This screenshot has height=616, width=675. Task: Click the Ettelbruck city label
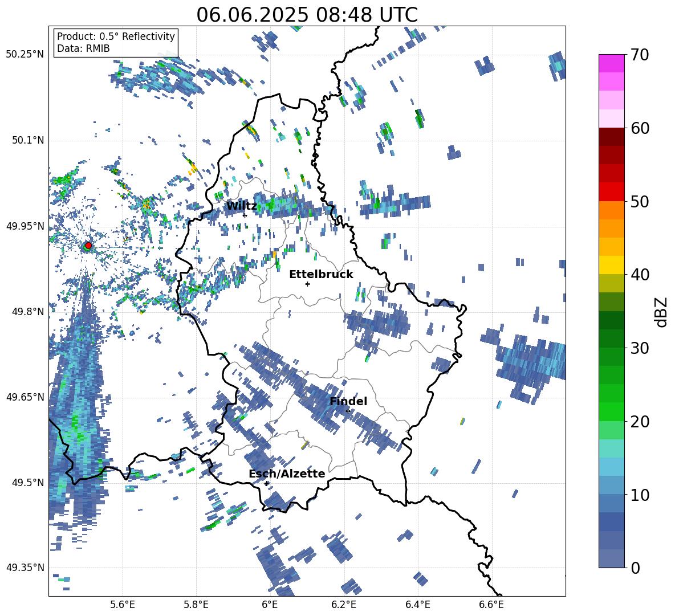[x=321, y=275]
